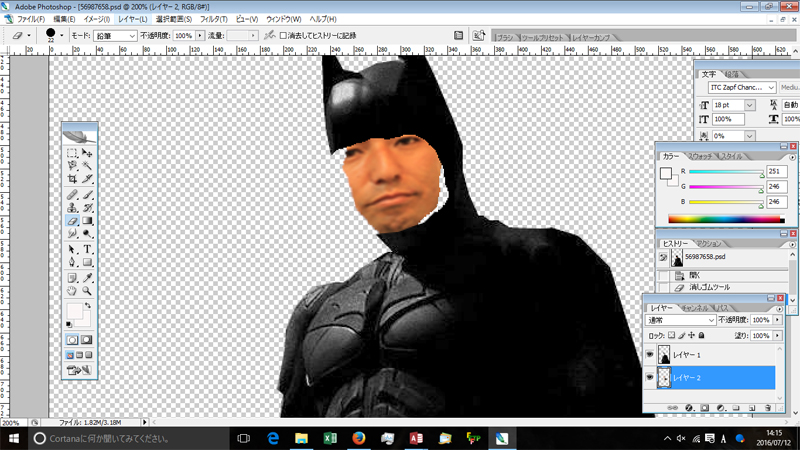Select the Type tool

tap(87, 249)
